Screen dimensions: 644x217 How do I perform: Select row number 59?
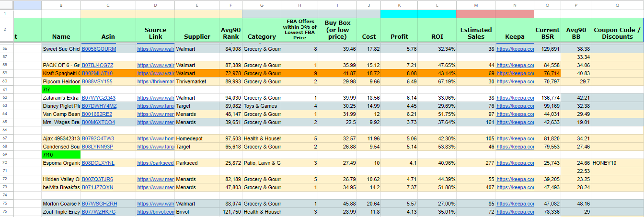point(7,73)
